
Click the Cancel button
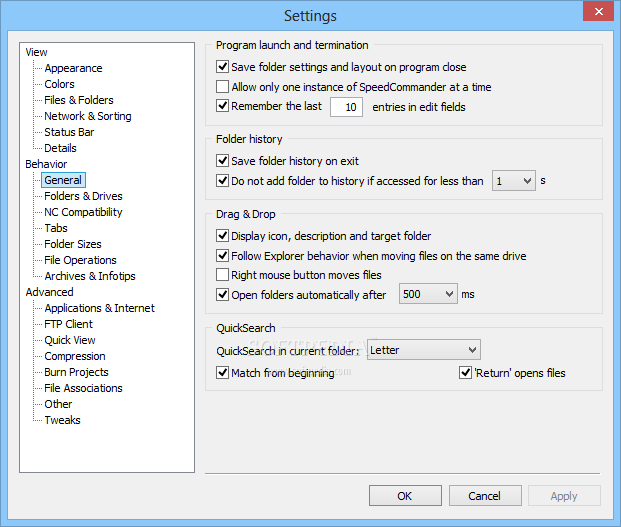485,496
